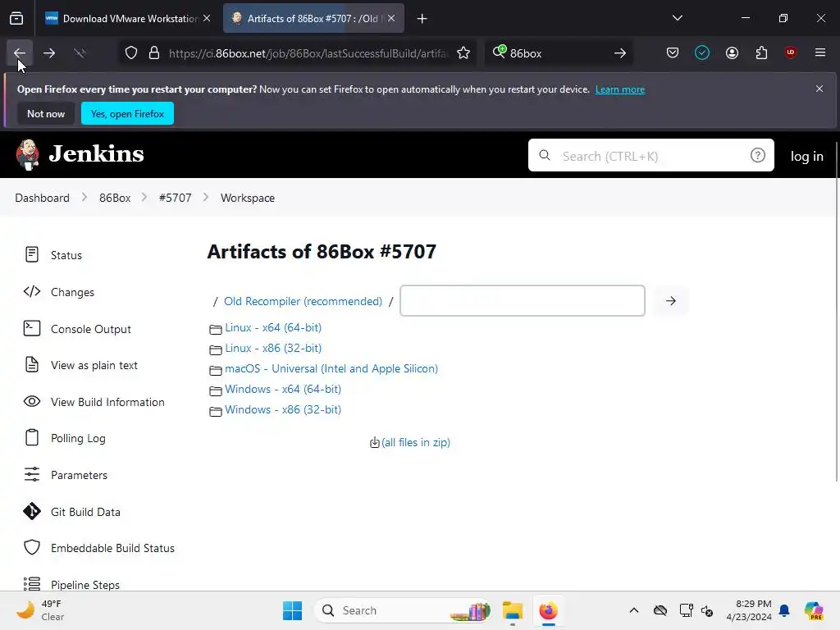Bookmark this page with the star icon
The height and width of the screenshot is (630, 840).
463,53
